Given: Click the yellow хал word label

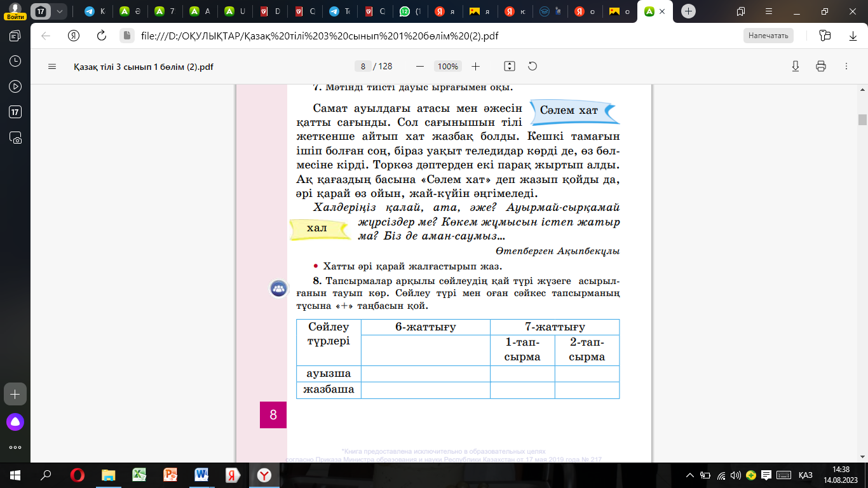Looking at the screenshot, I should coord(319,229).
